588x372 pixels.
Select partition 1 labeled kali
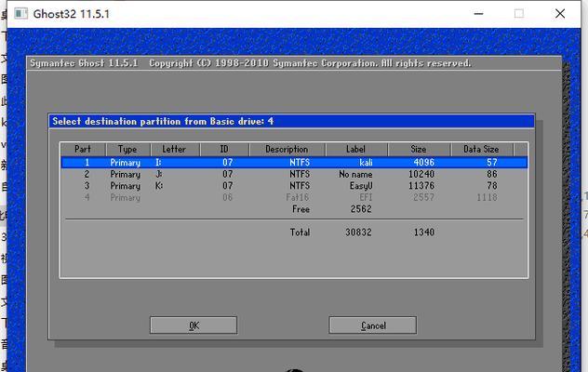pos(293,162)
